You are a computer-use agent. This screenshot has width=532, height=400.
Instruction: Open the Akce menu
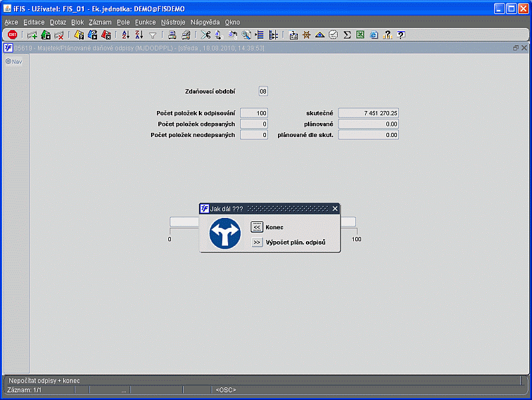click(11, 23)
